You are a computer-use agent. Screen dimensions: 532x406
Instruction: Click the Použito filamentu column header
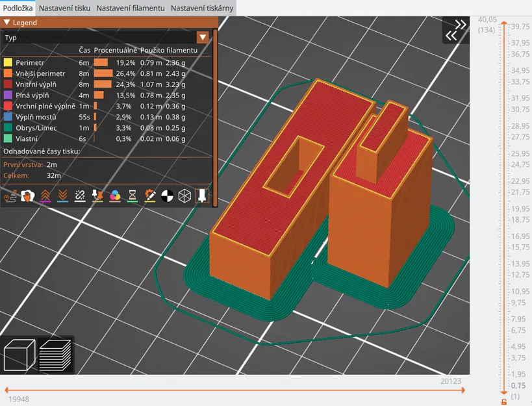tap(169, 50)
